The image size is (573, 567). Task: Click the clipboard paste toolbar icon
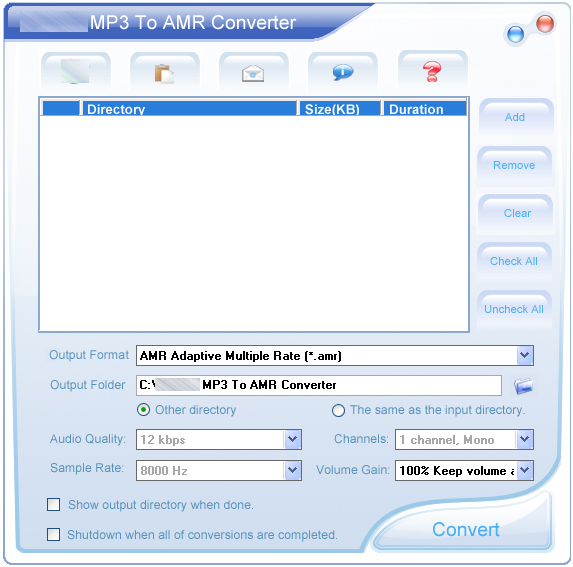(164, 72)
